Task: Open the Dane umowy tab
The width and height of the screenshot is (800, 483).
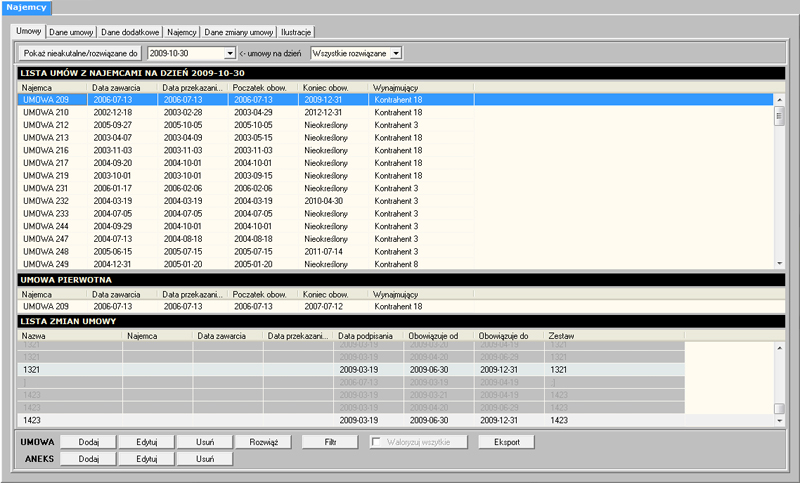Action: pyautogui.click(x=71, y=32)
